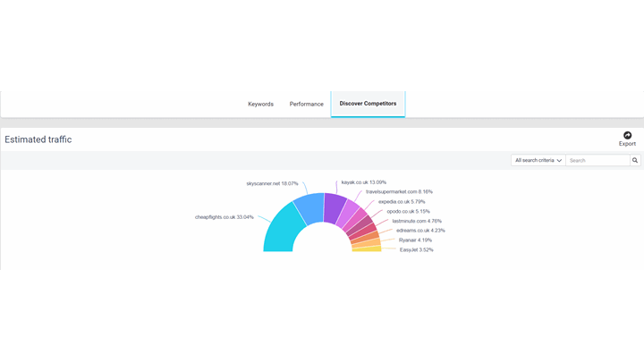Select the Ryanair 4.19% label

[416, 240]
